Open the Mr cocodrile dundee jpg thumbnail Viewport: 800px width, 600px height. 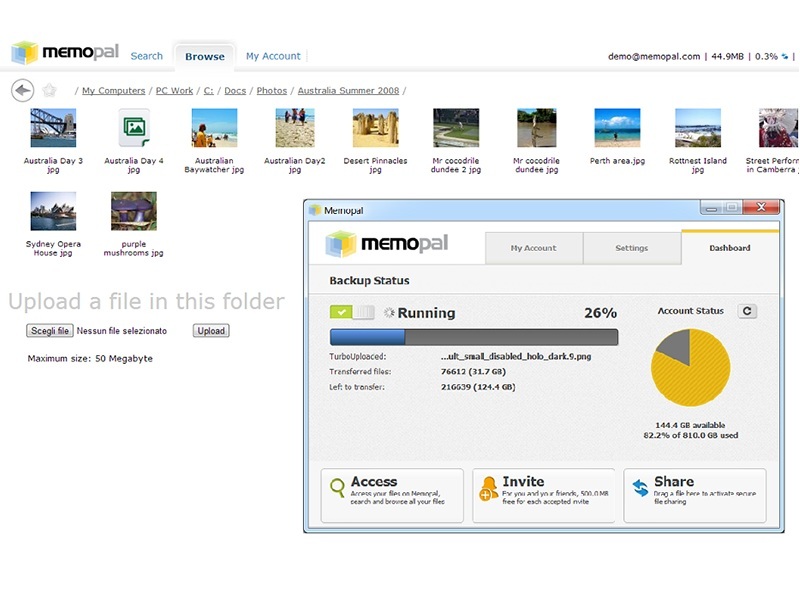pos(537,128)
